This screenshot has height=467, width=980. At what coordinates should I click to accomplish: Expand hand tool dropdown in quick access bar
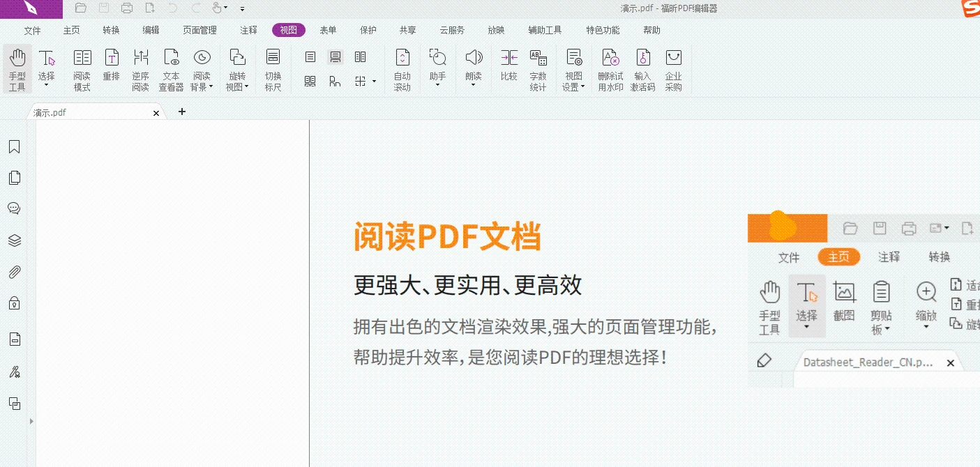[x=226, y=8]
